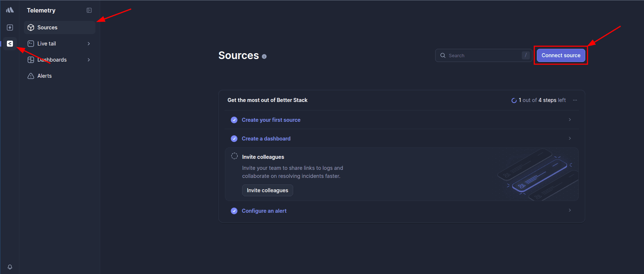This screenshot has height=274, width=644.
Task: Open the Sources menu item
Action: coord(47,28)
